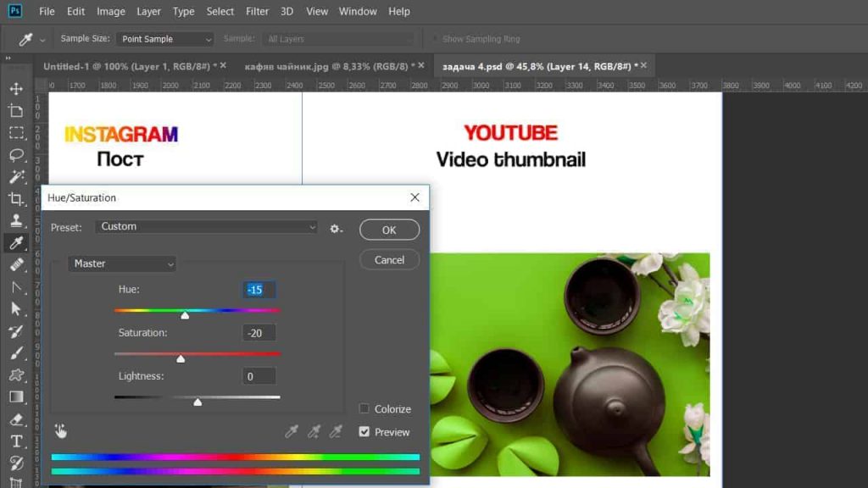Select the Type tool

pyautogui.click(x=16, y=441)
